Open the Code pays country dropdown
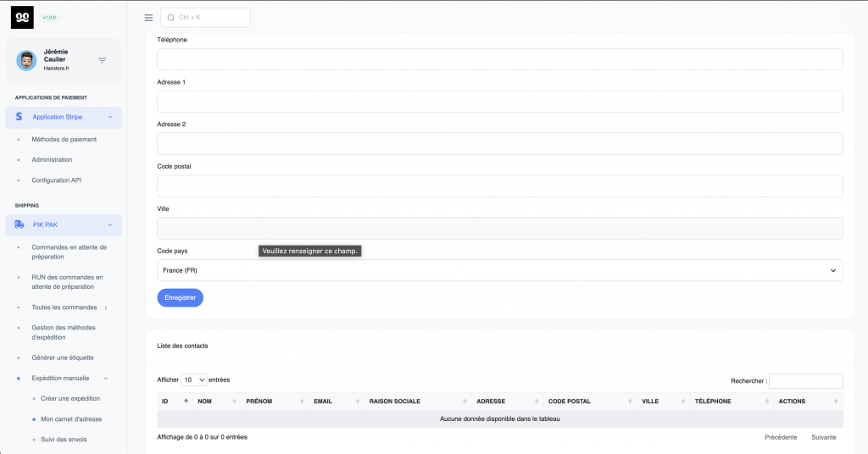868x454 pixels. click(499, 270)
